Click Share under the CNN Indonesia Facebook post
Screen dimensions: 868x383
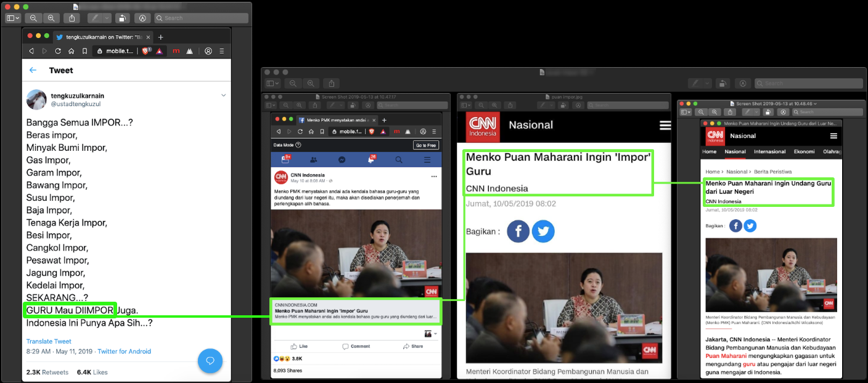(x=413, y=346)
